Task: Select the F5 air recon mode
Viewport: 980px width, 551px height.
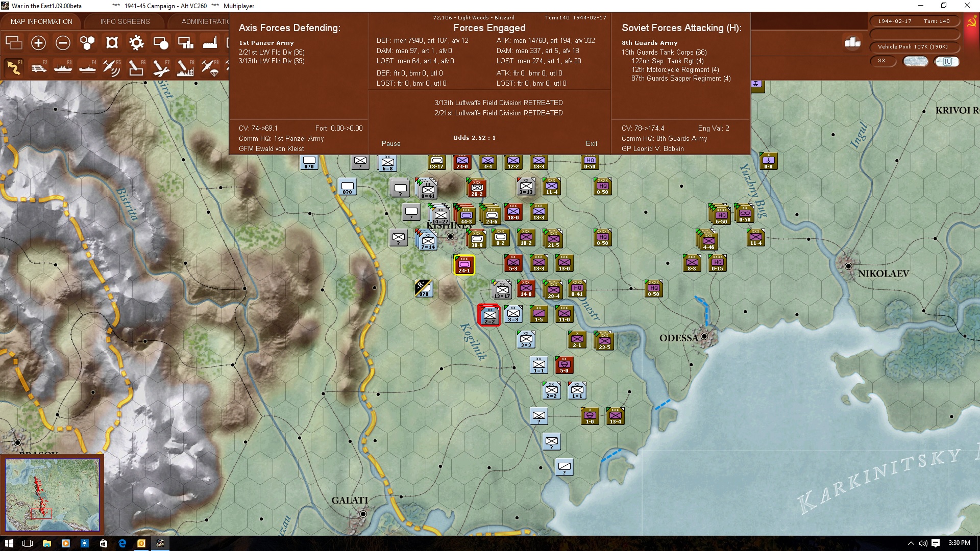Action: tap(112, 67)
